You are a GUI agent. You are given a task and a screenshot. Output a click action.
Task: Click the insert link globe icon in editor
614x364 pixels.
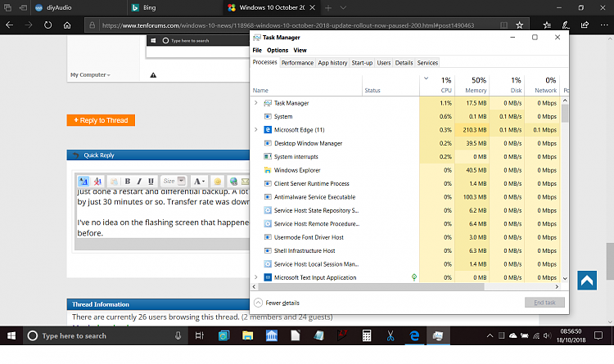click(x=233, y=182)
